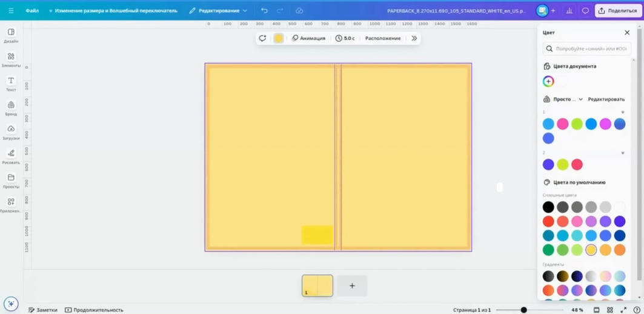Open Изменение размера и Волшебный переключатель
Screen dimensions: 644x314
tap(113, 11)
